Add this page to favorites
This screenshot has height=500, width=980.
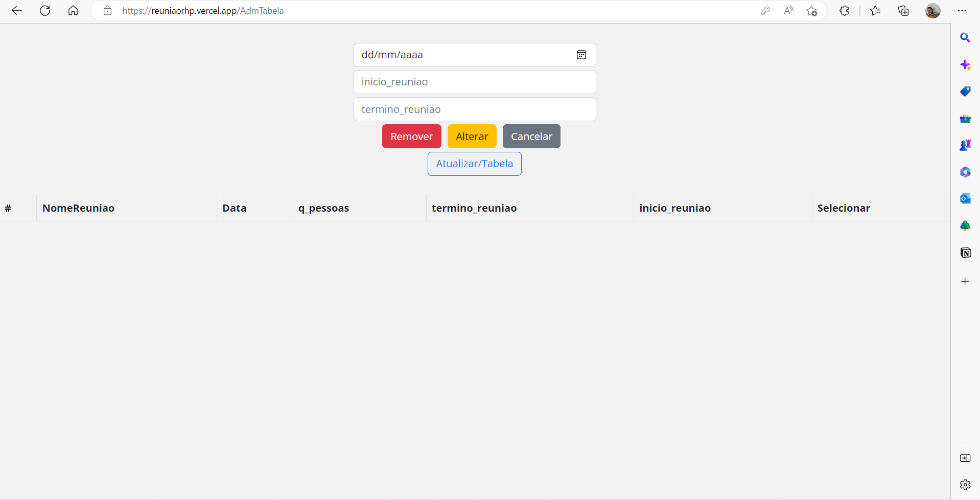tap(812, 10)
